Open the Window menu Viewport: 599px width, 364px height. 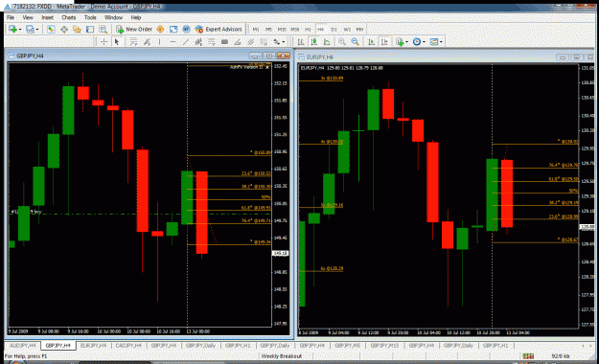113,17
